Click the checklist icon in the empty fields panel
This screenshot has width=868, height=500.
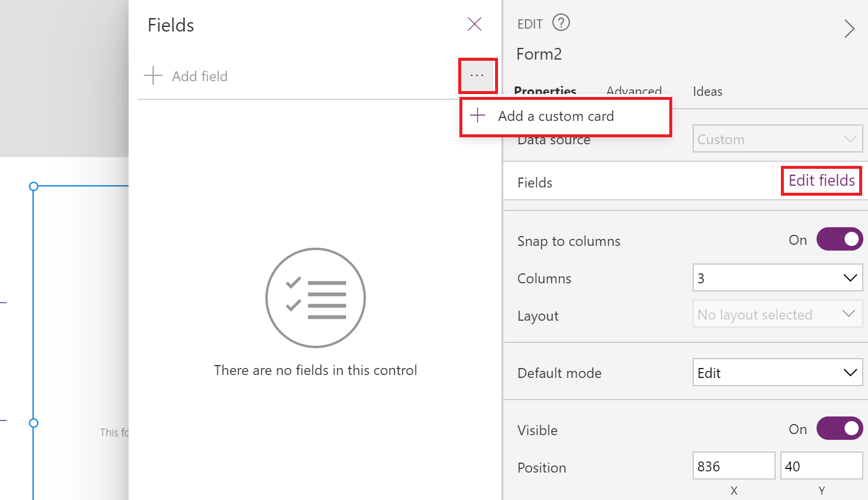[x=316, y=298]
